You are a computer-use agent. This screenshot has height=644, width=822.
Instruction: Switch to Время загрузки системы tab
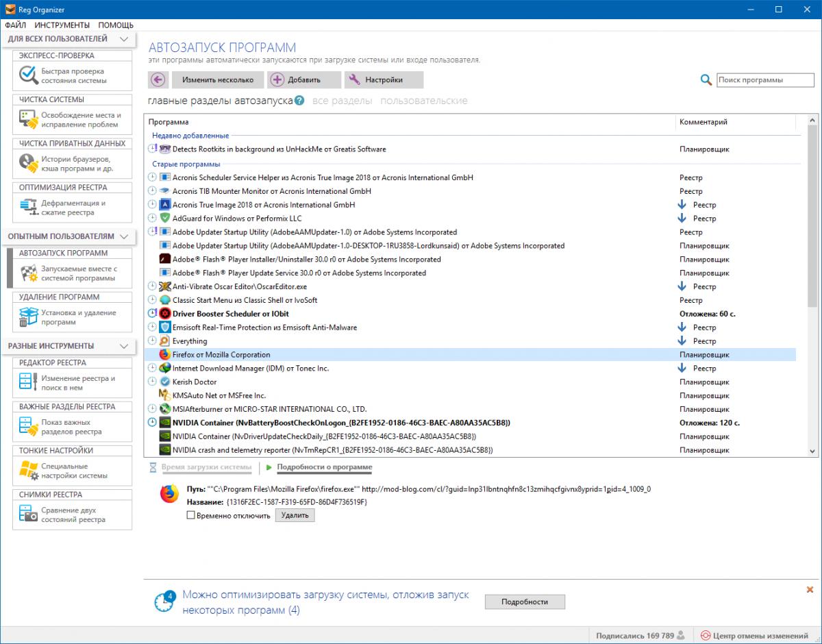[206, 467]
